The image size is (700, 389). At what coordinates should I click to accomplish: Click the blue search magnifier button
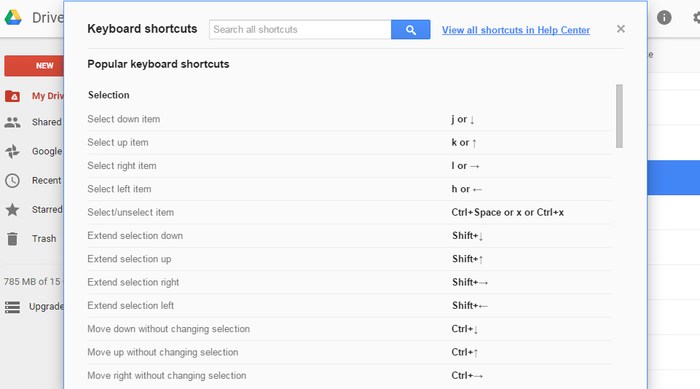pos(410,29)
